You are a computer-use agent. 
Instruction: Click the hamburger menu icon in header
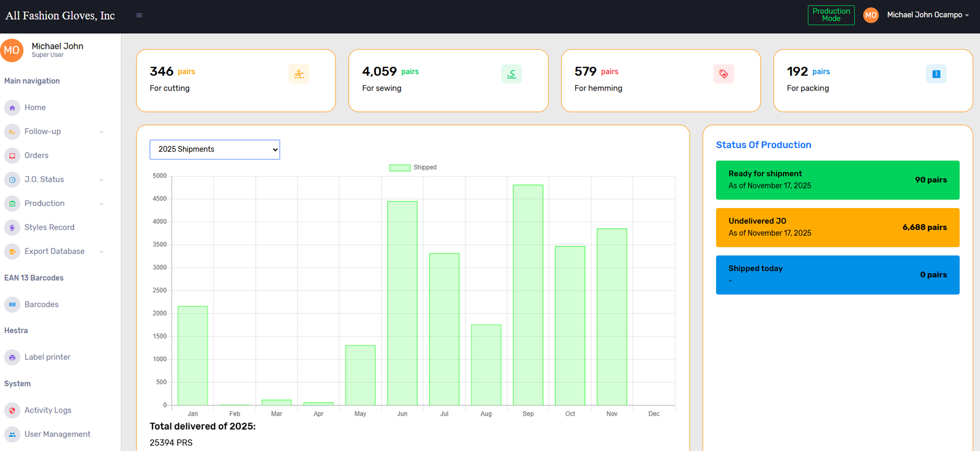139,15
